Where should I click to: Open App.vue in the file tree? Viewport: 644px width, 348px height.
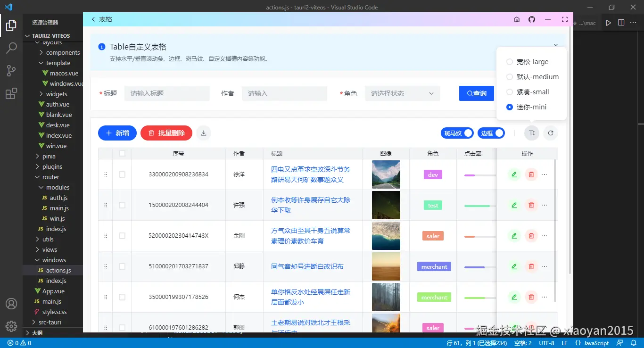tap(53, 291)
